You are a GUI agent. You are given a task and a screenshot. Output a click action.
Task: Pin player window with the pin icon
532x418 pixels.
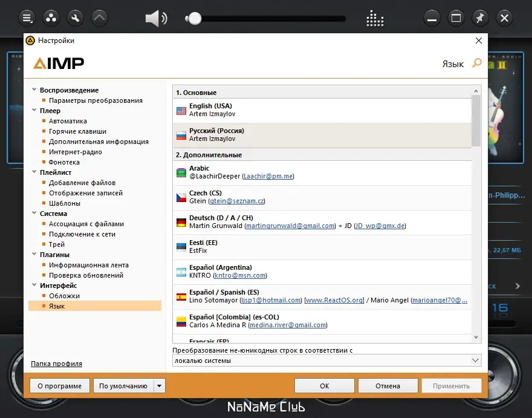click(x=480, y=18)
